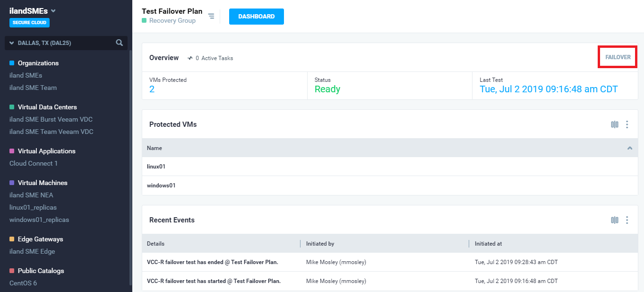Click the VMs Protected count 2
This screenshot has width=644, height=292.
click(152, 89)
